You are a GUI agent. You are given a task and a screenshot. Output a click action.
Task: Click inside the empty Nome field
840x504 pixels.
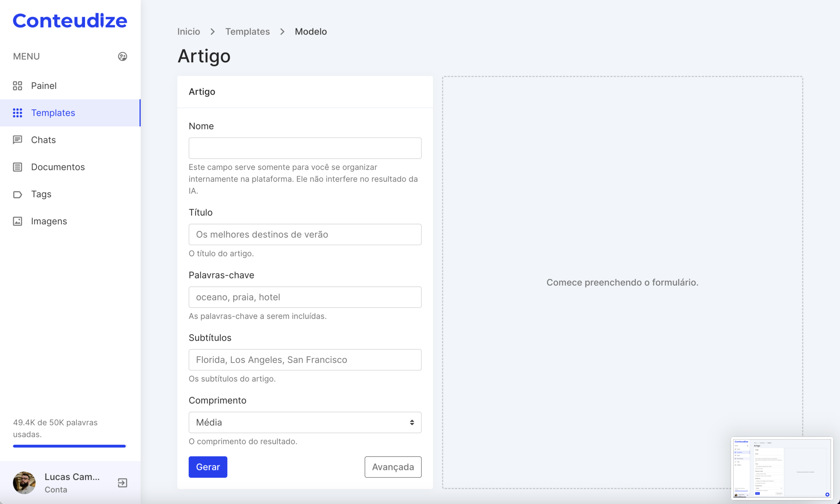pos(304,148)
